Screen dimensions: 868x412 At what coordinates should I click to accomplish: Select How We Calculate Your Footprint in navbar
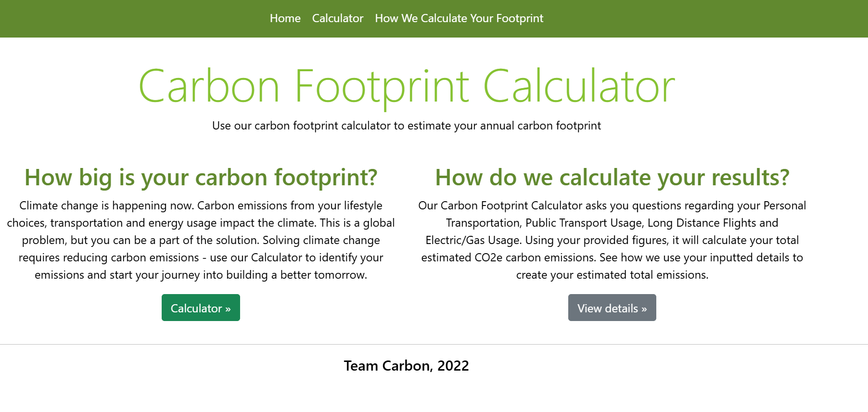click(459, 18)
